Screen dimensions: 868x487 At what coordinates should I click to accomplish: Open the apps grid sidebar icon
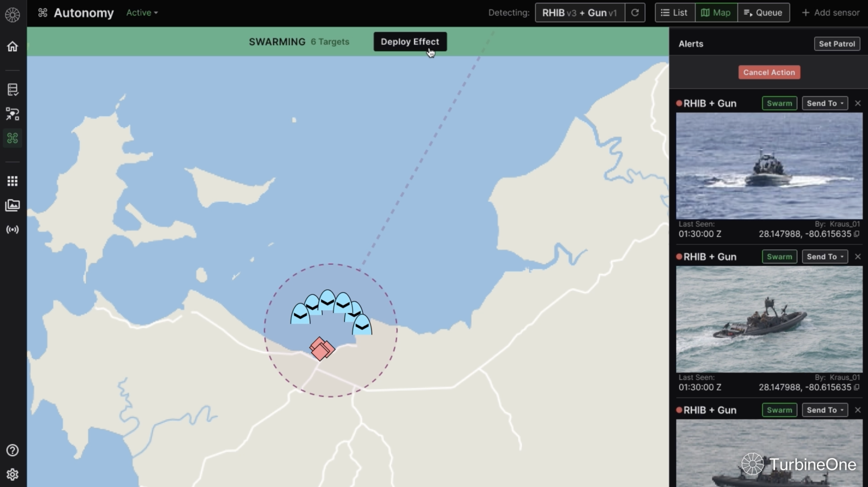coord(12,181)
